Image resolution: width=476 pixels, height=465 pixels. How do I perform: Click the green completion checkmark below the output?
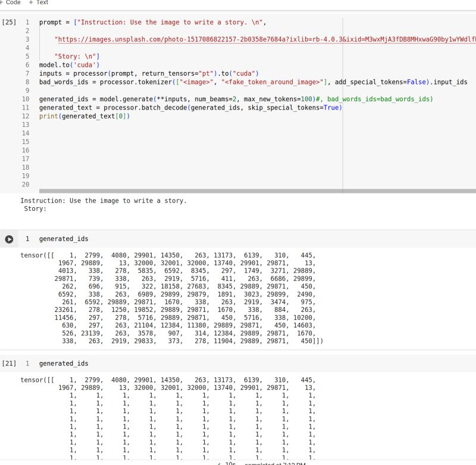coord(220,462)
